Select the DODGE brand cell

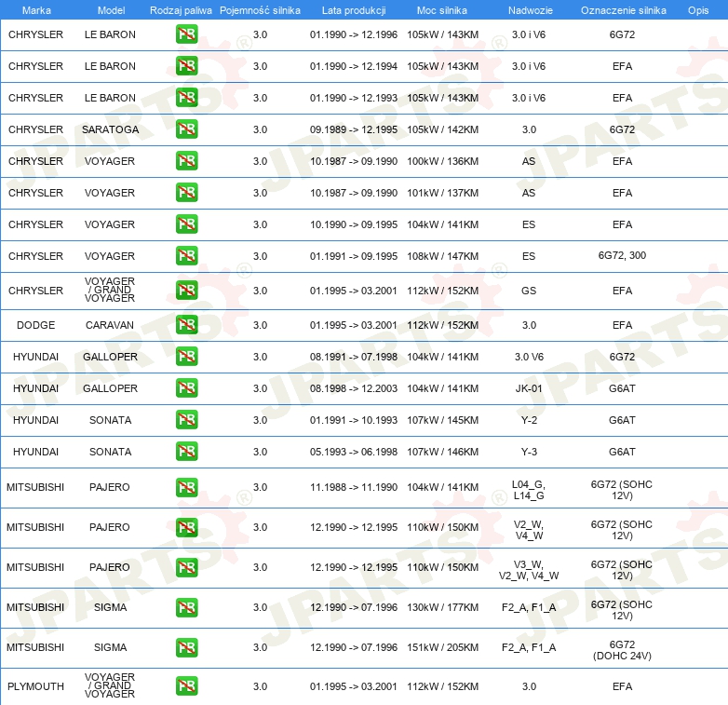coord(35,325)
